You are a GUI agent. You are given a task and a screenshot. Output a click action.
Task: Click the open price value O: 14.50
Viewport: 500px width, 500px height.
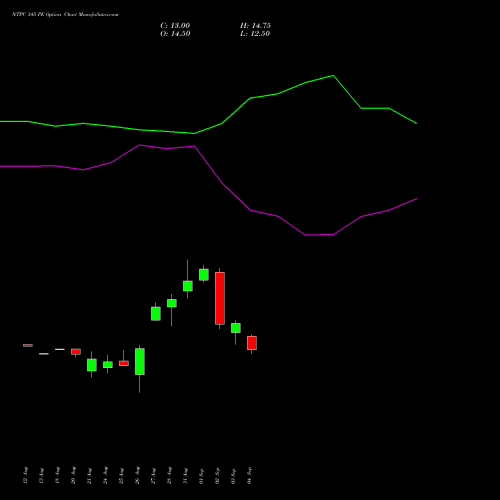tap(175, 34)
